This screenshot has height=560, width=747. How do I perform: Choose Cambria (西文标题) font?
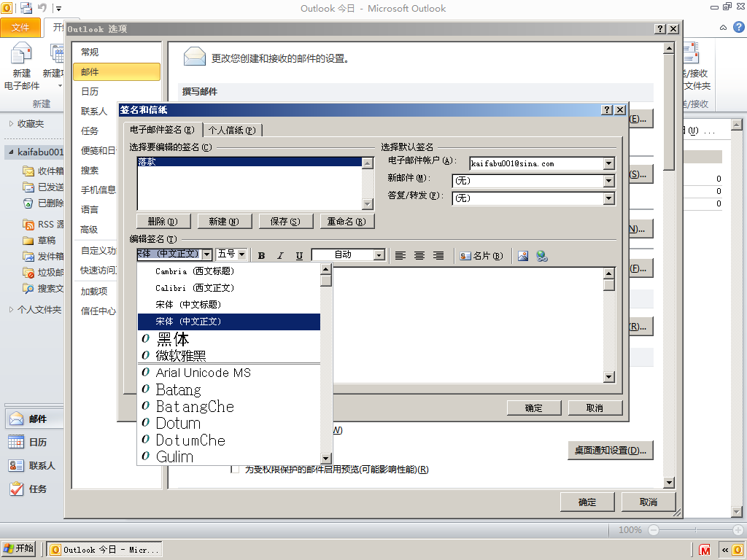228,271
